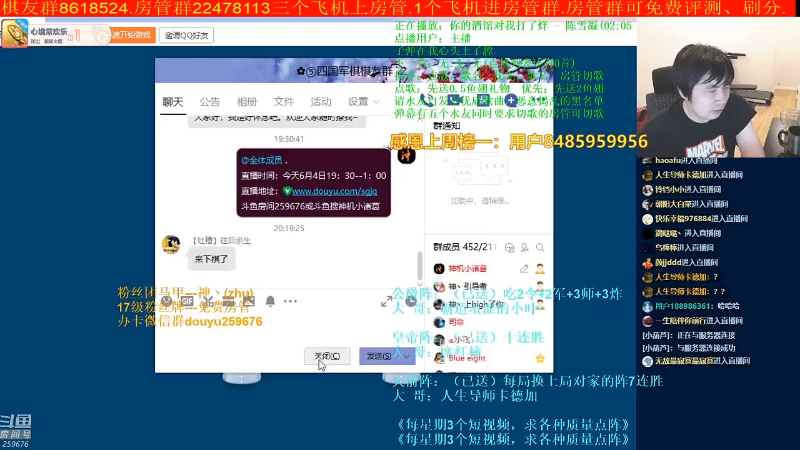Open the GIF sticker picker
This screenshot has width=800, height=450.
click(x=187, y=301)
